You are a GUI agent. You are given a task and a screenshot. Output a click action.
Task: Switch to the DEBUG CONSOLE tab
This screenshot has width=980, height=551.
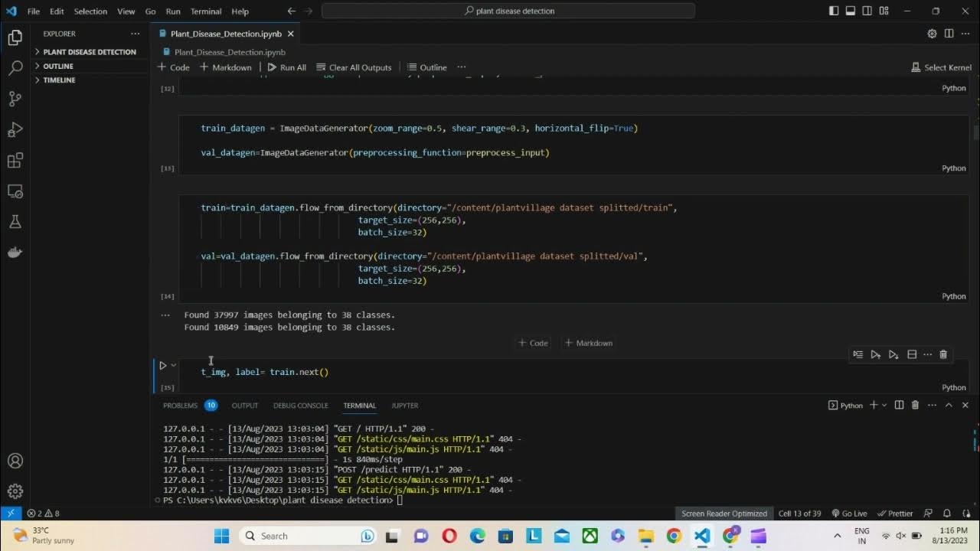pyautogui.click(x=300, y=406)
